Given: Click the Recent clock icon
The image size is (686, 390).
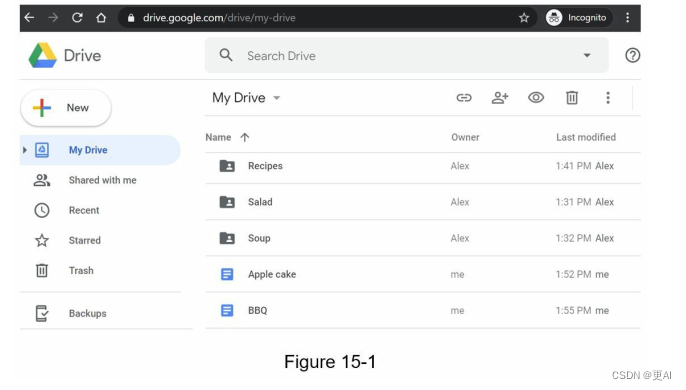Looking at the screenshot, I should pyautogui.click(x=42, y=211).
